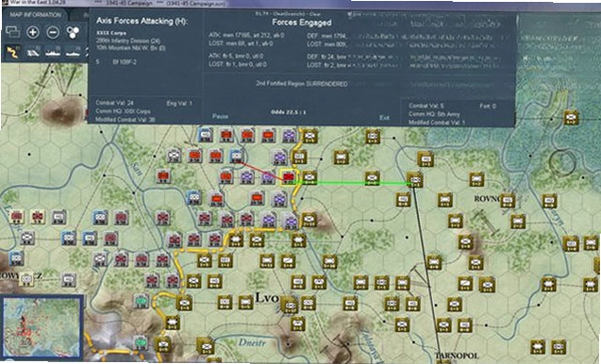Viewport: 601px width, 364px height.
Task: Select the Soviet counter beside the ROVNO label
Action: pos(507,201)
